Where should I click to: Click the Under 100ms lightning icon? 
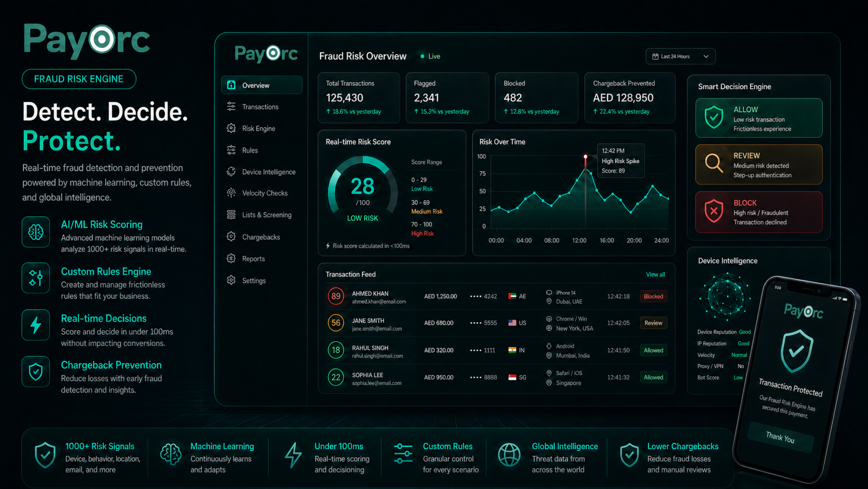[293, 455]
